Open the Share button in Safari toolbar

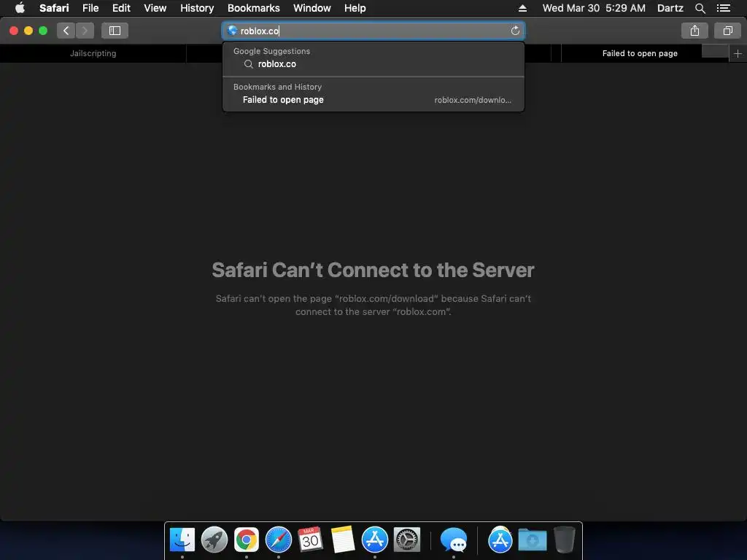(694, 31)
